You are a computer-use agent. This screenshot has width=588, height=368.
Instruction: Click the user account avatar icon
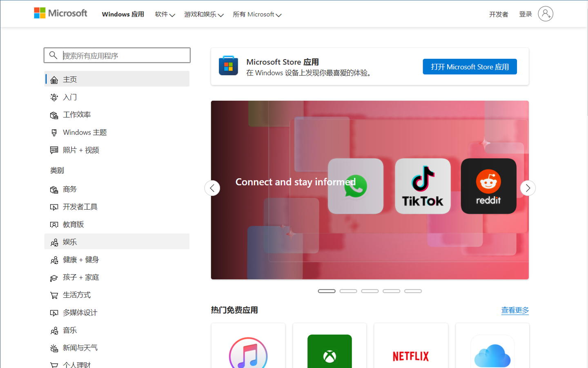[546, 14]
